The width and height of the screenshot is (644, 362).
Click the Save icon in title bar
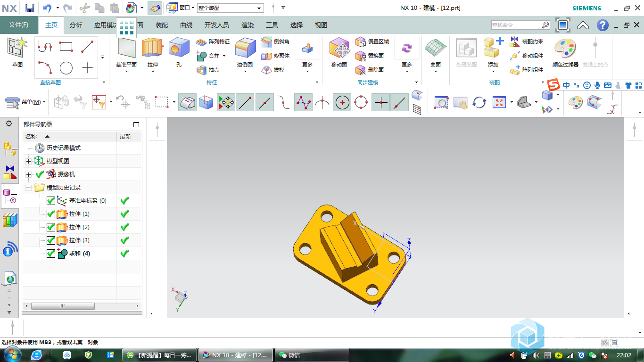click(30, 8)
